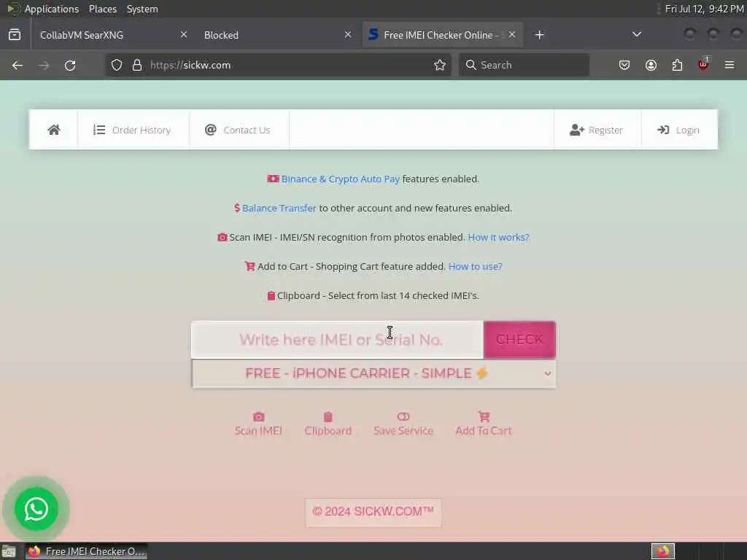
Task: Expand the list all tabs chevron
Action: click(x=636, y=35)
